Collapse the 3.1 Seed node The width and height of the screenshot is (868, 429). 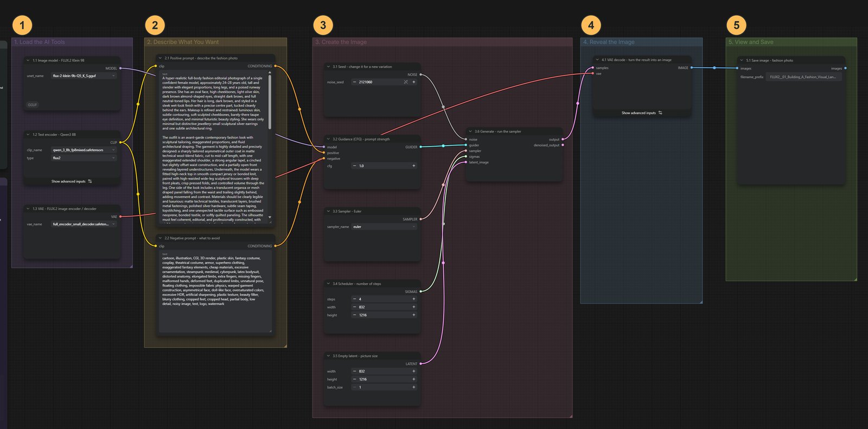(328, 66)
